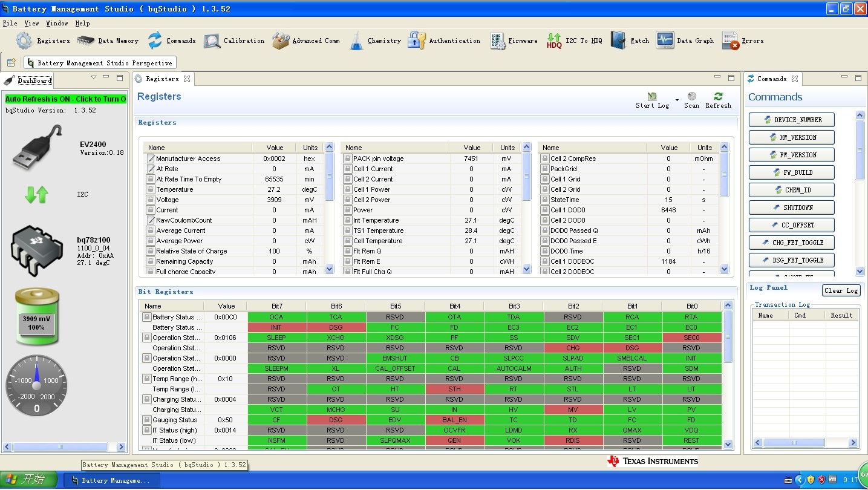Viewport: 868px width, 490px height.
Task: Open the Help menu
Action: (x=83, y=23)
